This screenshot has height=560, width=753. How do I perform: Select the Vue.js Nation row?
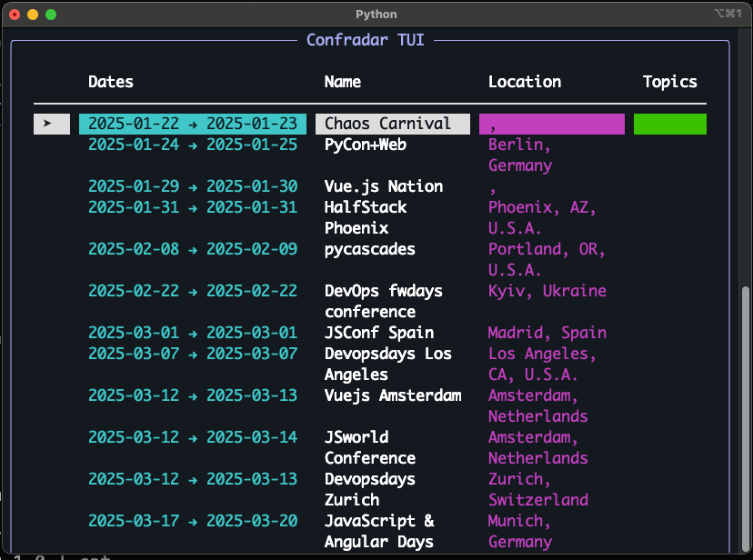point(370,186)
